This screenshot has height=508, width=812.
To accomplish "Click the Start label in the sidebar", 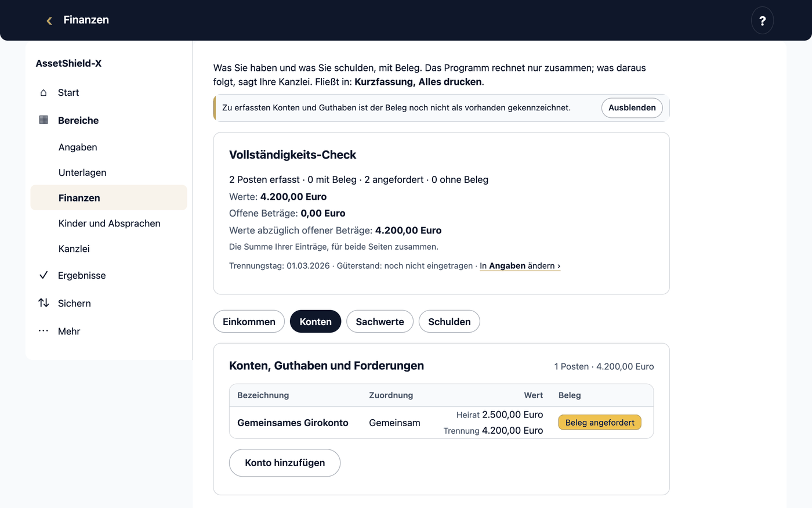I will pos(68,93).
